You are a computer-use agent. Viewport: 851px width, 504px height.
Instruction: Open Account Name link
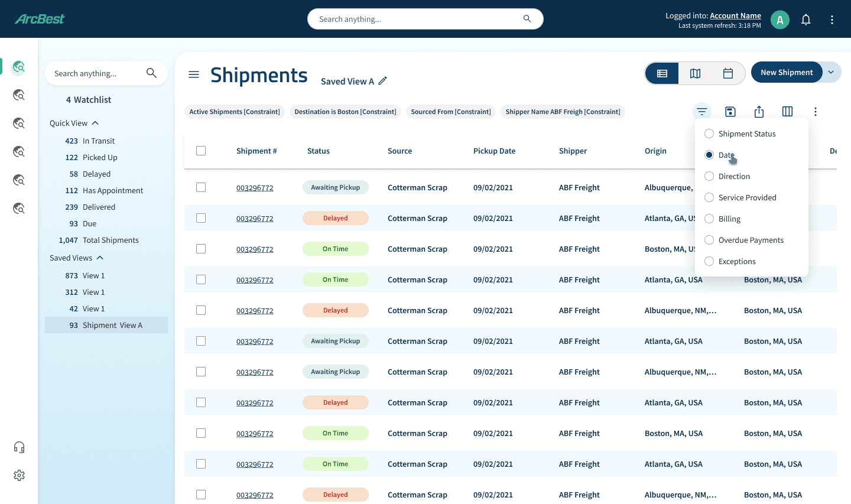pyautogui.click(x=735, y=16)
